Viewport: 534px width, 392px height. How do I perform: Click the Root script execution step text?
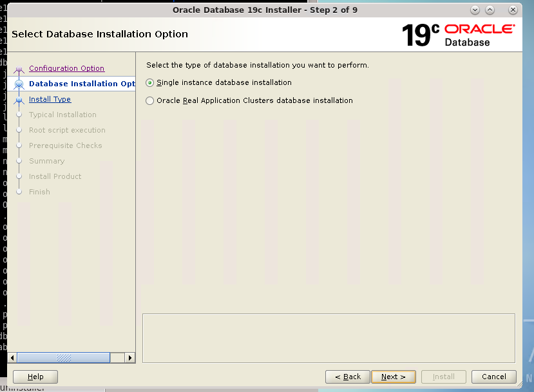(67, 130)
